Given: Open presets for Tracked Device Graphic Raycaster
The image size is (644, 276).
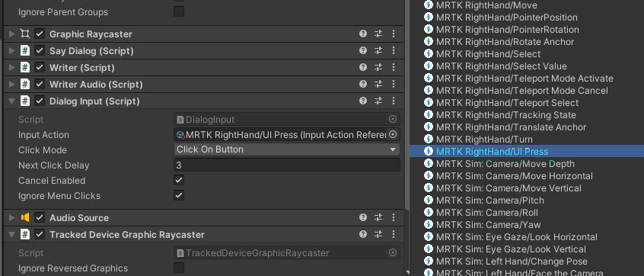Looking at the screenshot, I should click(x=378, y=235).
